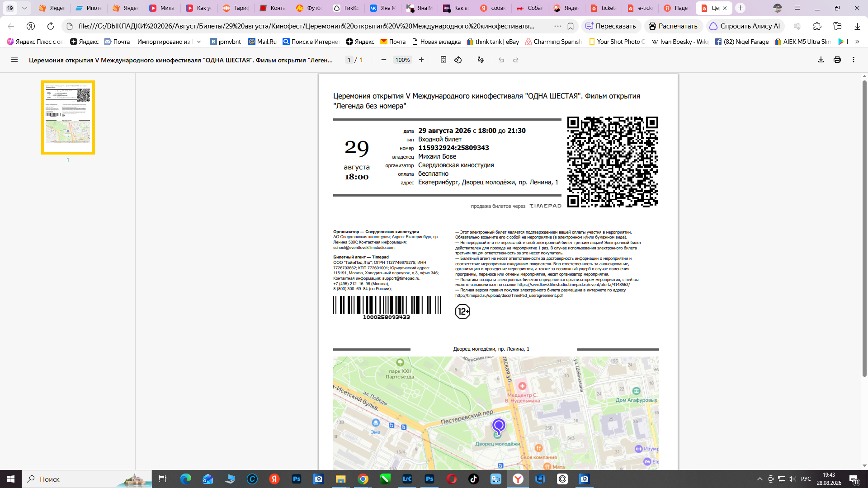Open the browser main hamburger menu
Viewport: 868px width, 488px height.
[x=797, y=8]
